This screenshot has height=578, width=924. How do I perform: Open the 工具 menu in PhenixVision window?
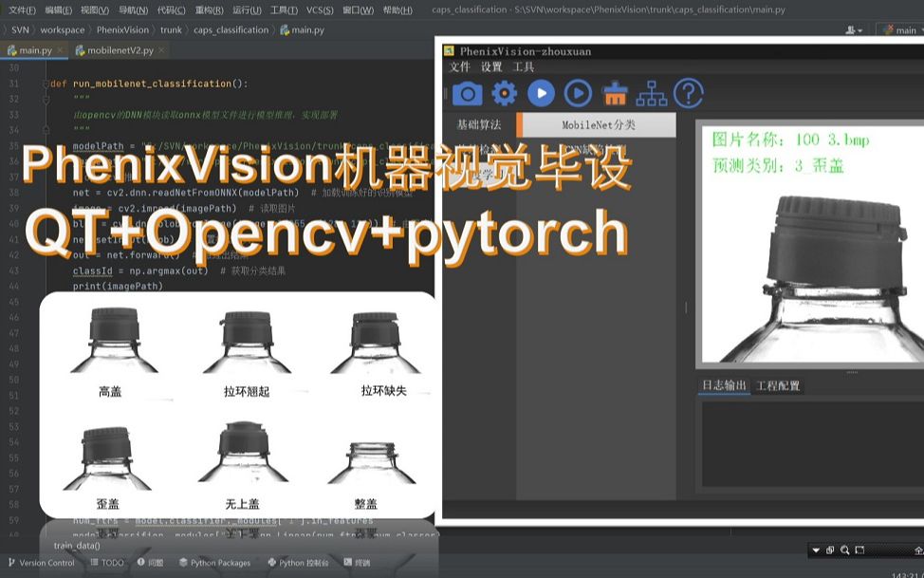point(524,66)
